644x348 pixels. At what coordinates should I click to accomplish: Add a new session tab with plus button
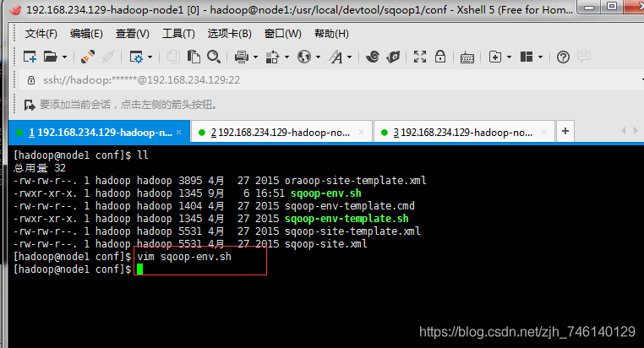(565, 131)
